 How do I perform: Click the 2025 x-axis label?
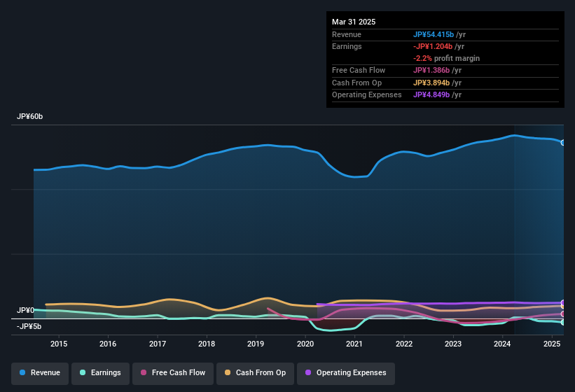click(551, 344)
